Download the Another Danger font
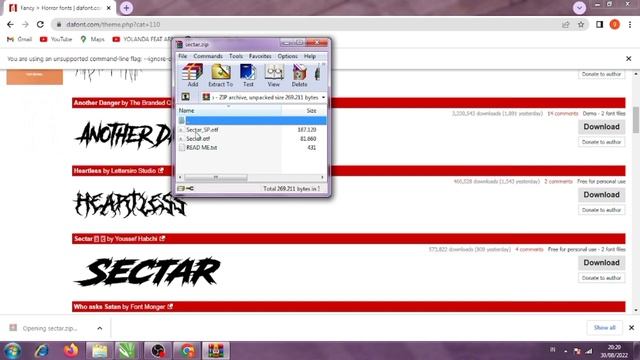640x360 pixels. (x=601, y=127)
